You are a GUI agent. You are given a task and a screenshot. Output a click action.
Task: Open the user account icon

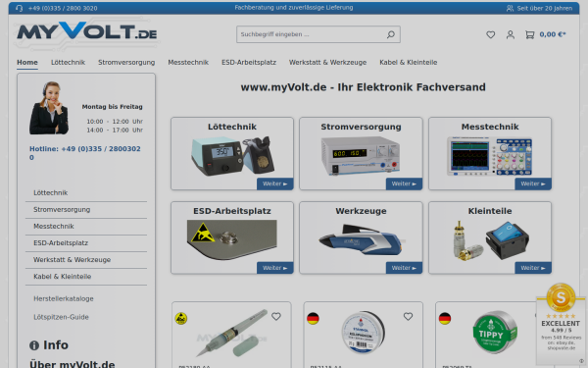point(510,34)
